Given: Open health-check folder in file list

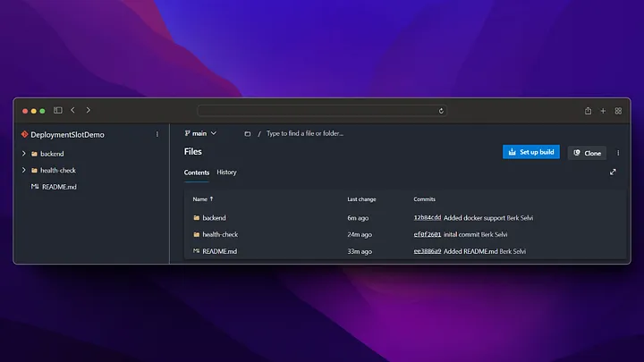Looking at the screenshot, I should click(x=220, y=234).
